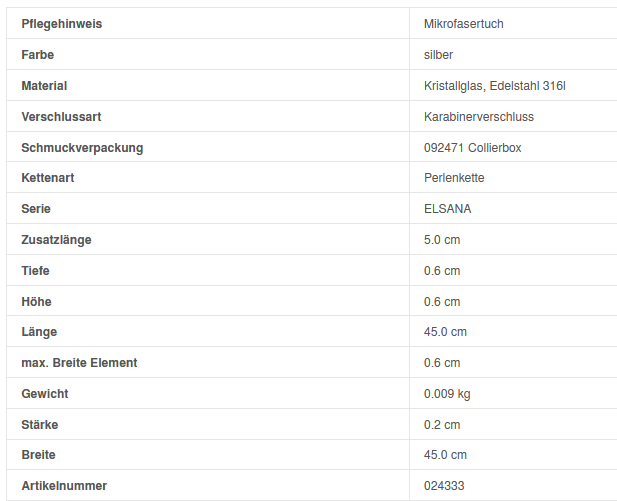Click the Material value Kristallglas, Edelstahl 316l
617x501 pixels.
click(x=494, y=86)
